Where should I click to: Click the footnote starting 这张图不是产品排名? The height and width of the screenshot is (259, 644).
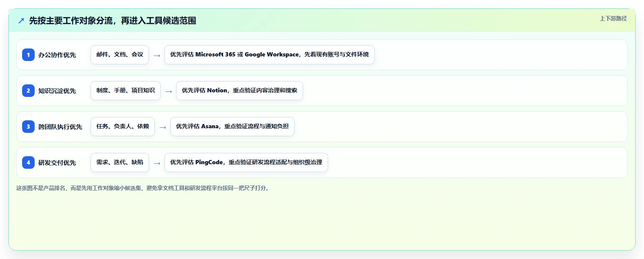click(144, 188)
